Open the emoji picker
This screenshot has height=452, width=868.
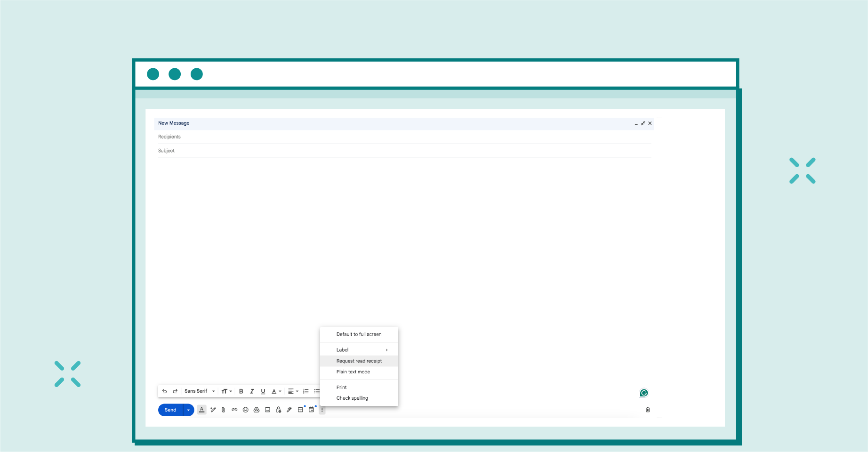(245, 410)
